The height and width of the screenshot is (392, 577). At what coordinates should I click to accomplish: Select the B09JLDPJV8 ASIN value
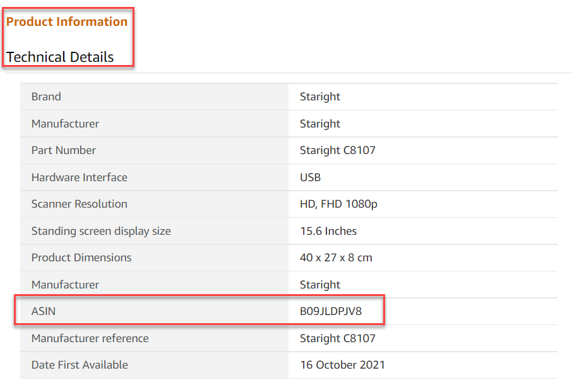tap(331, 311)
